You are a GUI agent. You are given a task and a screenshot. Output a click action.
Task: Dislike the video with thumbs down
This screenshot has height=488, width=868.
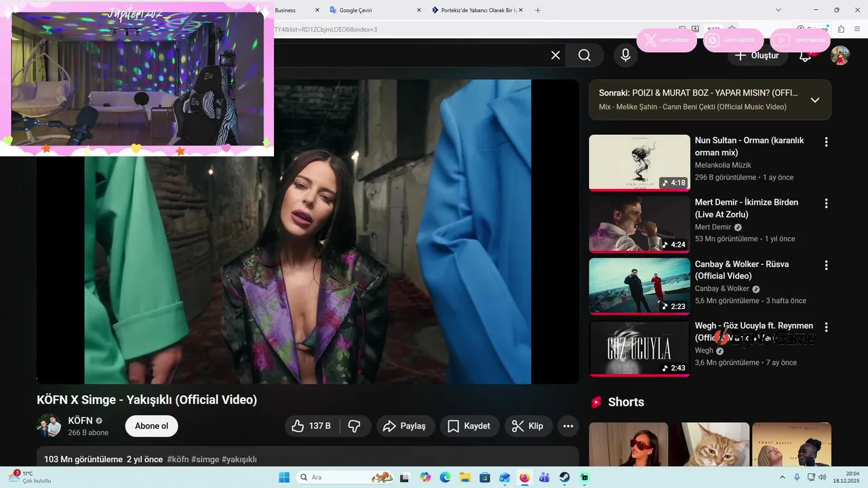tap(354, 426)
